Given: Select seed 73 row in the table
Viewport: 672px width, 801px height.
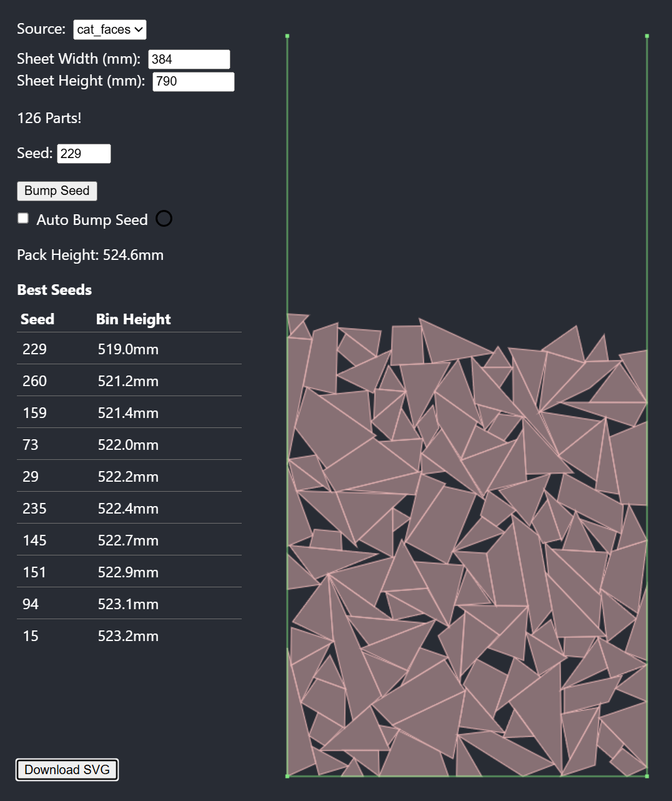Looking at the screenshot, I should pos(129,444).
